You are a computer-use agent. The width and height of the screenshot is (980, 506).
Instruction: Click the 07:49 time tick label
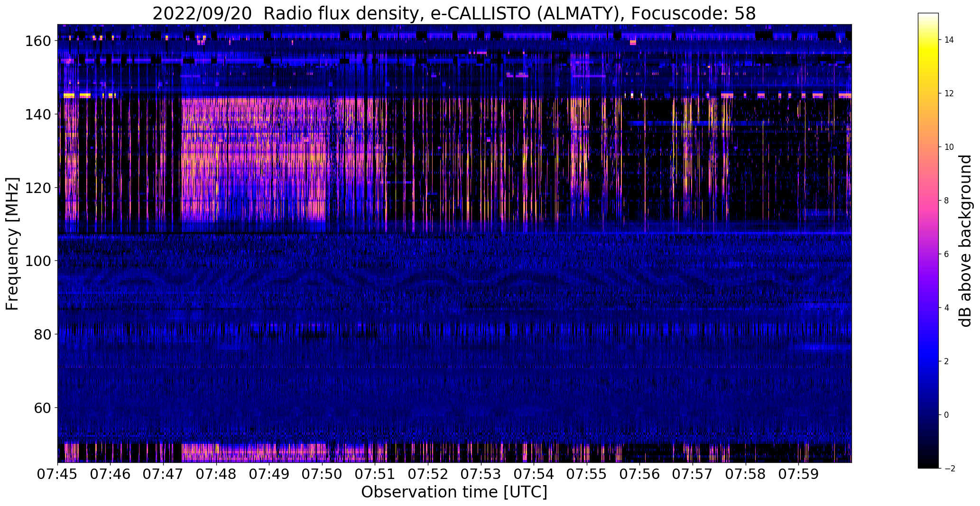click(x=269, y=475)
